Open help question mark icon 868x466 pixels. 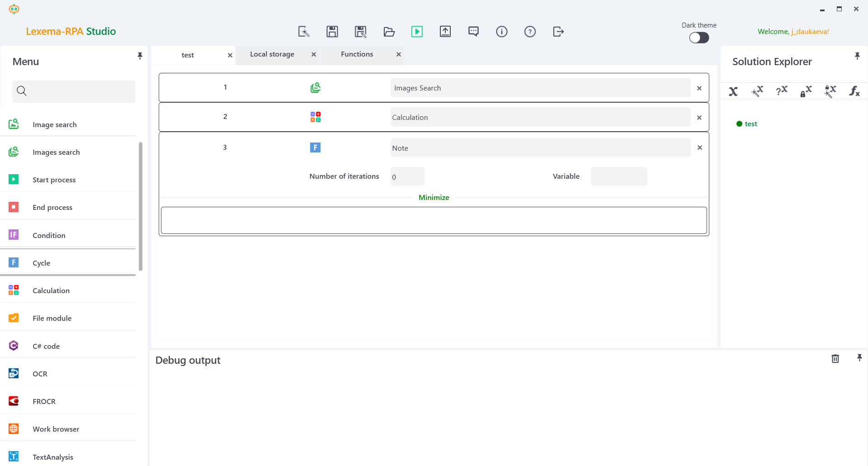click(x=530, y=32)
